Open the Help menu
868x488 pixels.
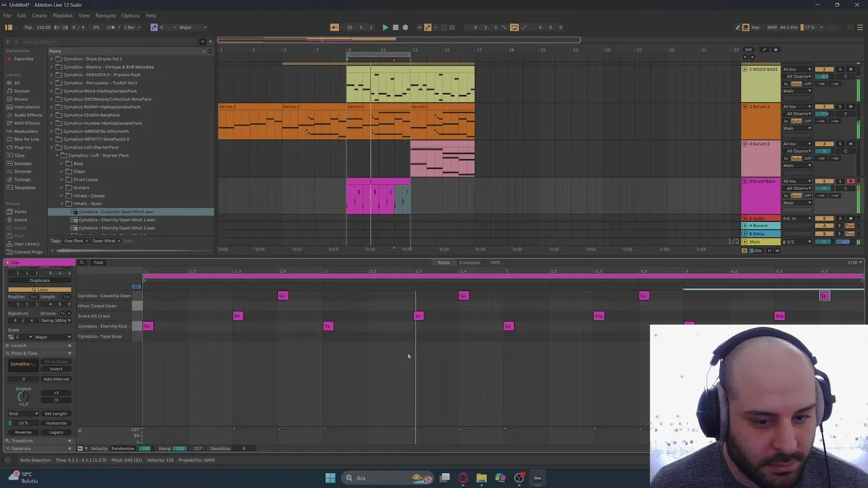pos(151,16)
